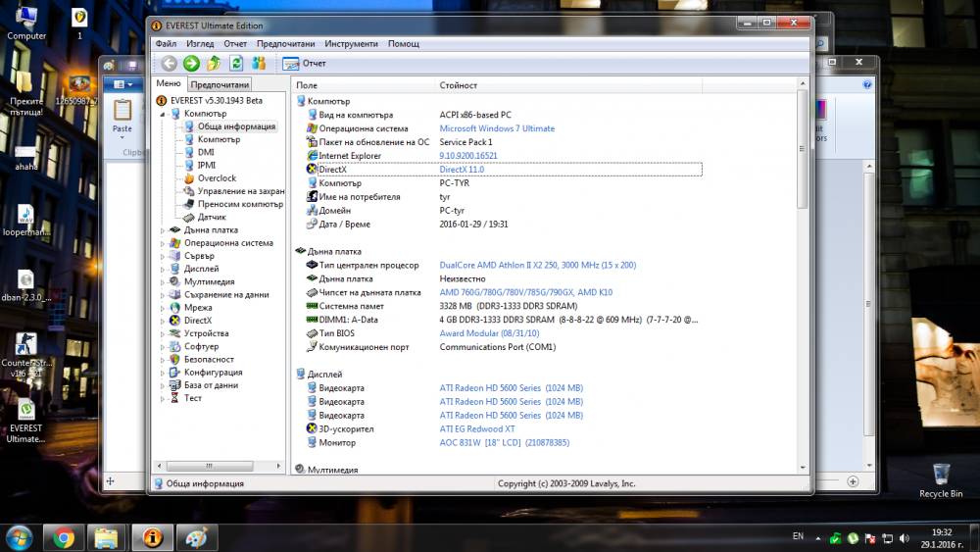Click the Back arrow toolbar button

pyautogui.click(x=169, y=63)
